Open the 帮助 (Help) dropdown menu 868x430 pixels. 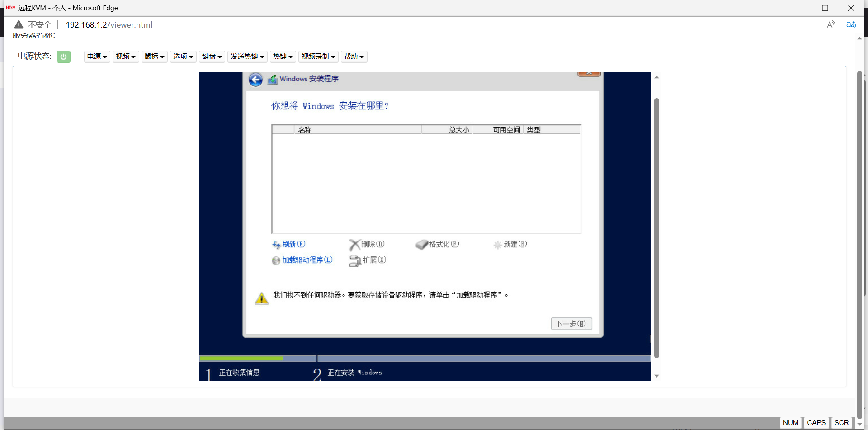click(354, 57)
